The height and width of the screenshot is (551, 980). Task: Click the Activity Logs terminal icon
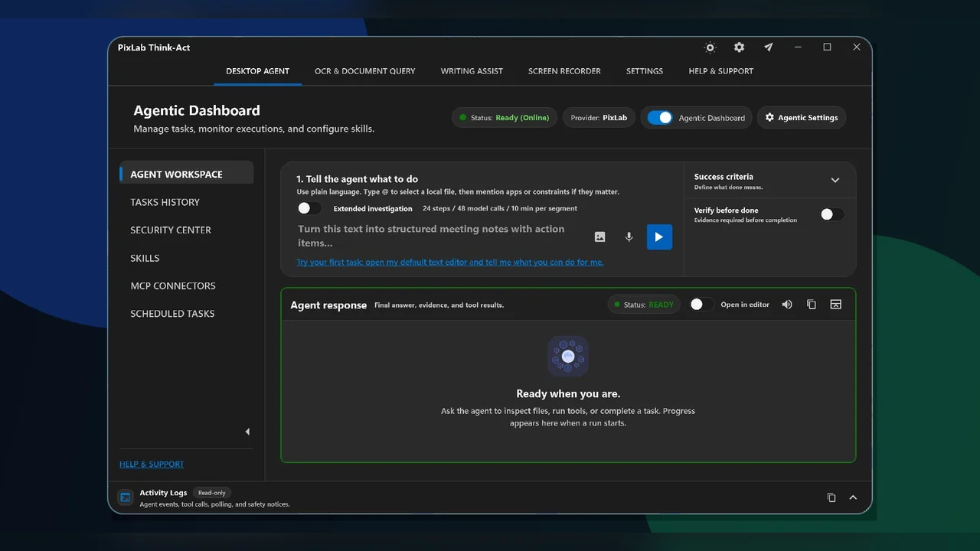click(x=125, y=497)
